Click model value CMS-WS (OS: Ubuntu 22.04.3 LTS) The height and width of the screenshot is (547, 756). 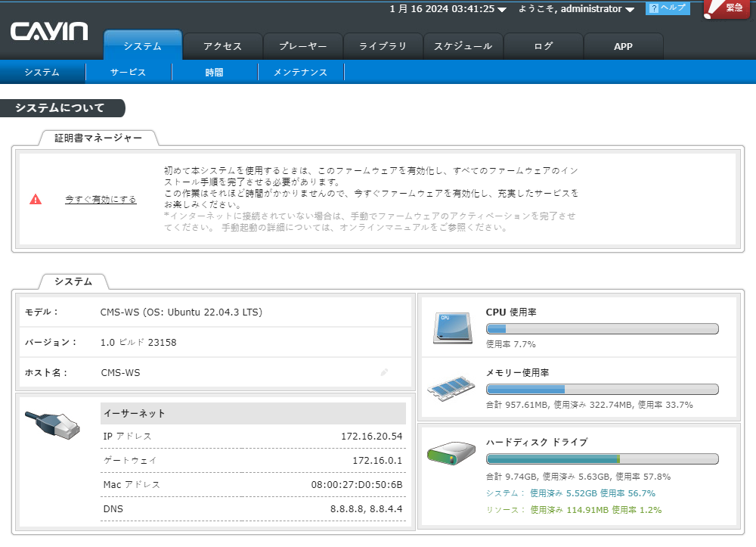[x=181, y=312]
